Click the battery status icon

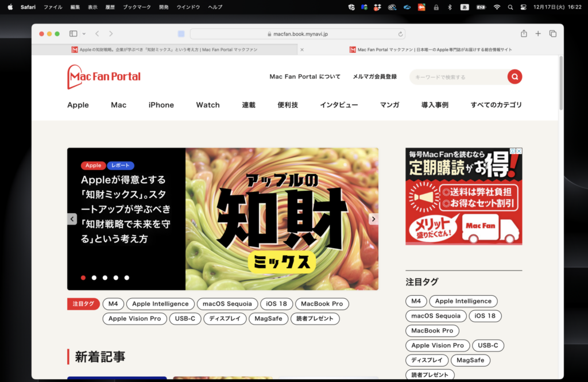(481, 7)
